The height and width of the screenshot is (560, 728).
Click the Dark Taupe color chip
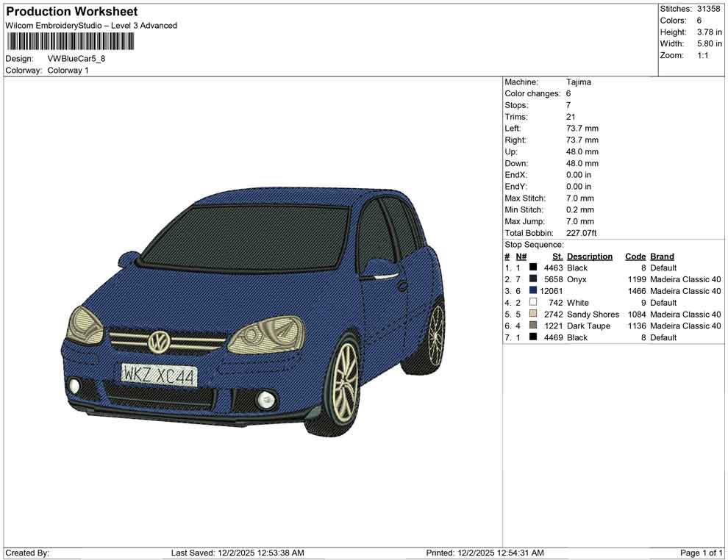tap(532, 326)
